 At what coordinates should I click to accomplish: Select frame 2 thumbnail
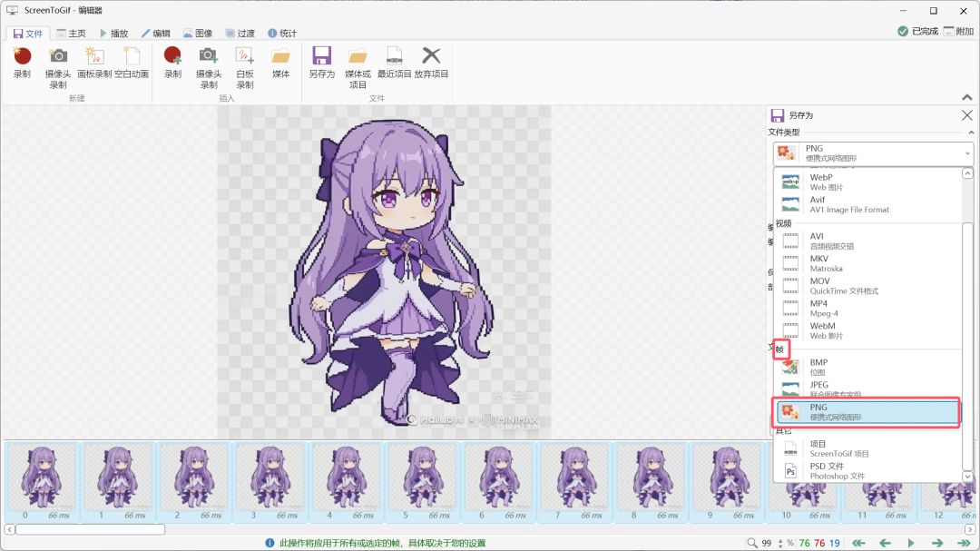coord(194,482)
